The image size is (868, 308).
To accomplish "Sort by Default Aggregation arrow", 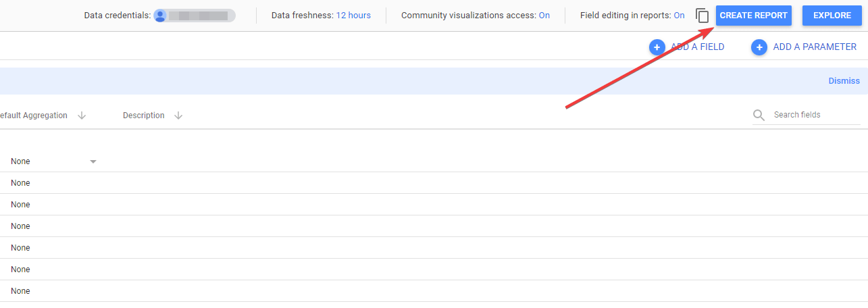I will click(x=82, y=115).
